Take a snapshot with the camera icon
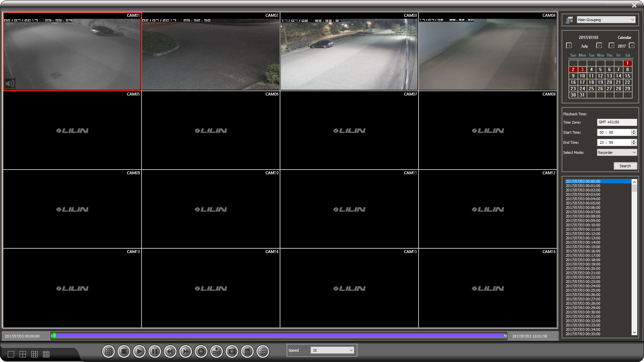 click(232, 352)
